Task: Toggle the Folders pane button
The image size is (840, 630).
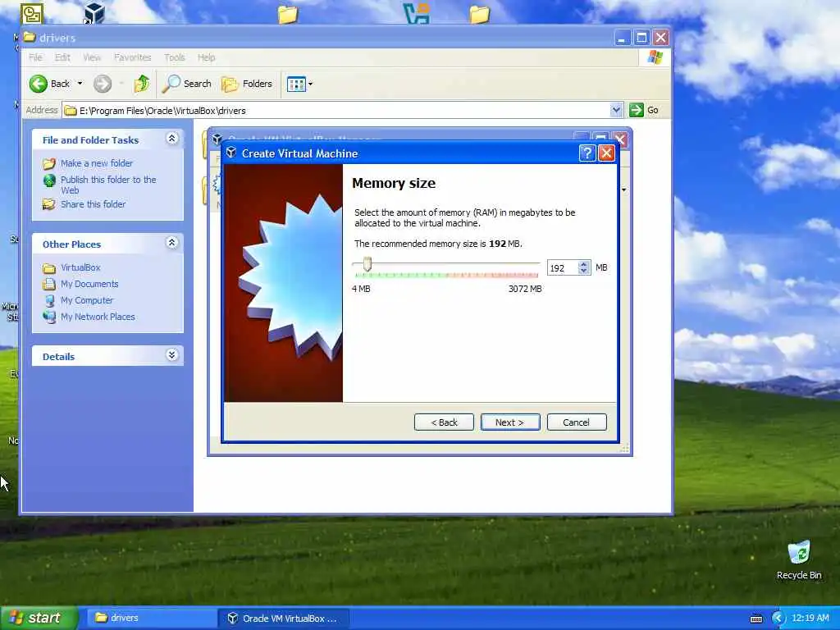Action: pos(247,84)
